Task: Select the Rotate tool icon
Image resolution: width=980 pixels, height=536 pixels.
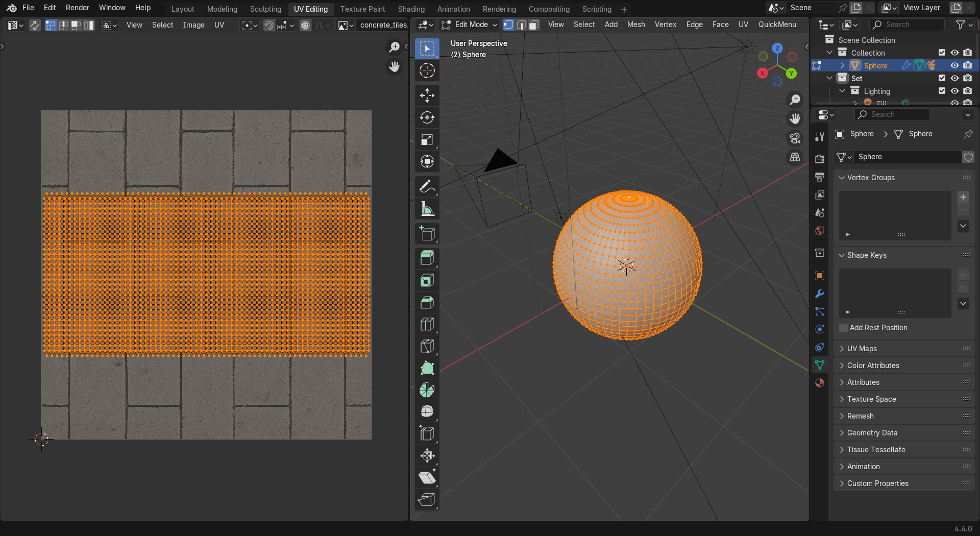Action: (x=427, y=117)
